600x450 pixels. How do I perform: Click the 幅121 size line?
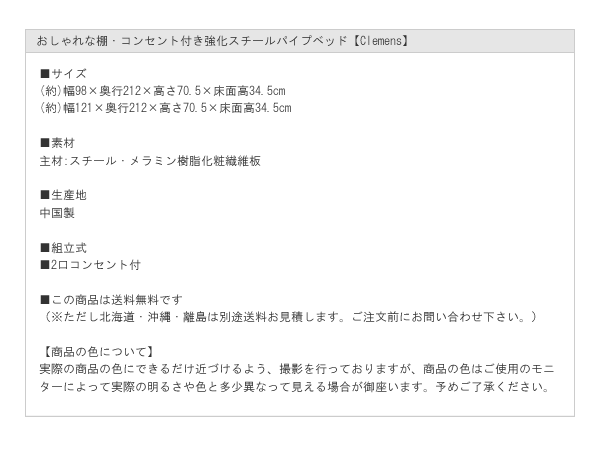tap(166, 108)
